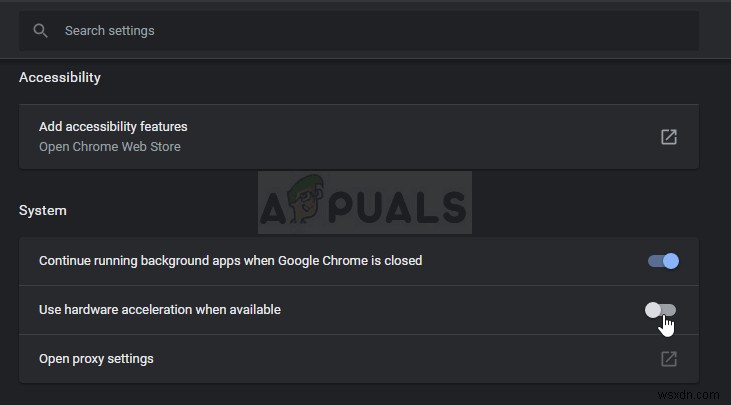Click Use hardware acceleration when available text
This screenshot has height=405, width=731.
tap(159, 310)
